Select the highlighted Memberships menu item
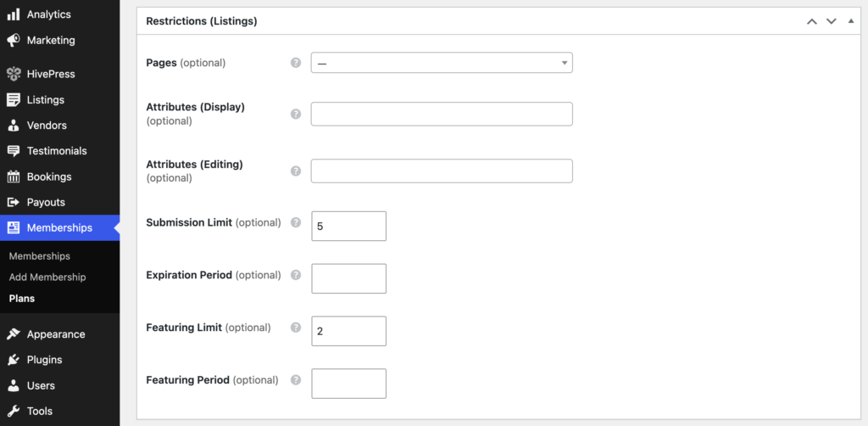 (x=60, y=227)
